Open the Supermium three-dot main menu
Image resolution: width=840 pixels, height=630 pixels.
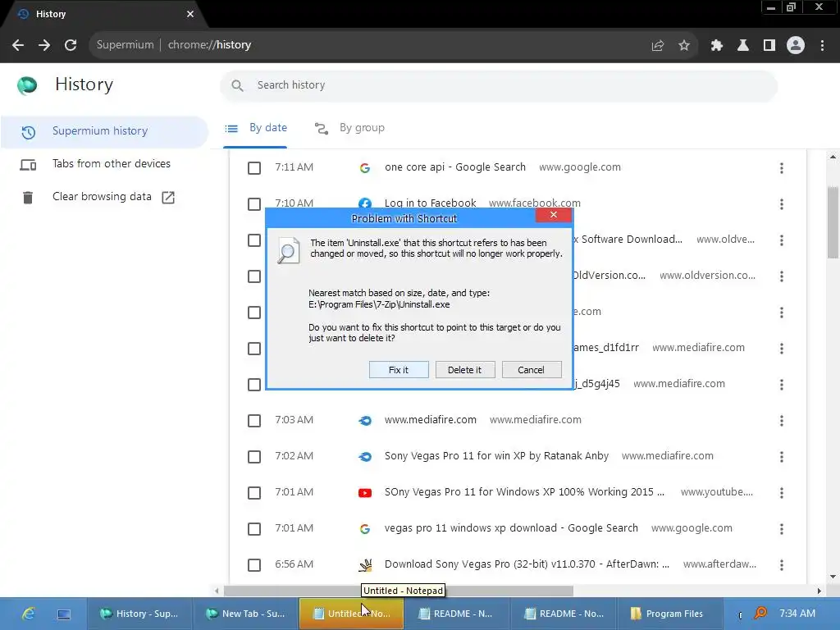point(822,46)
